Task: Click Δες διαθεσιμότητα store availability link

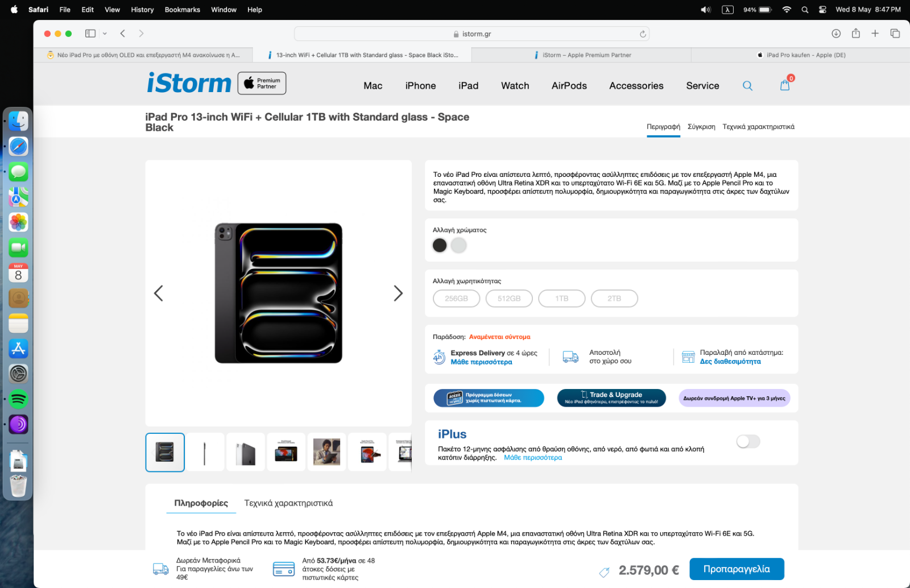Action: (730, 362)
